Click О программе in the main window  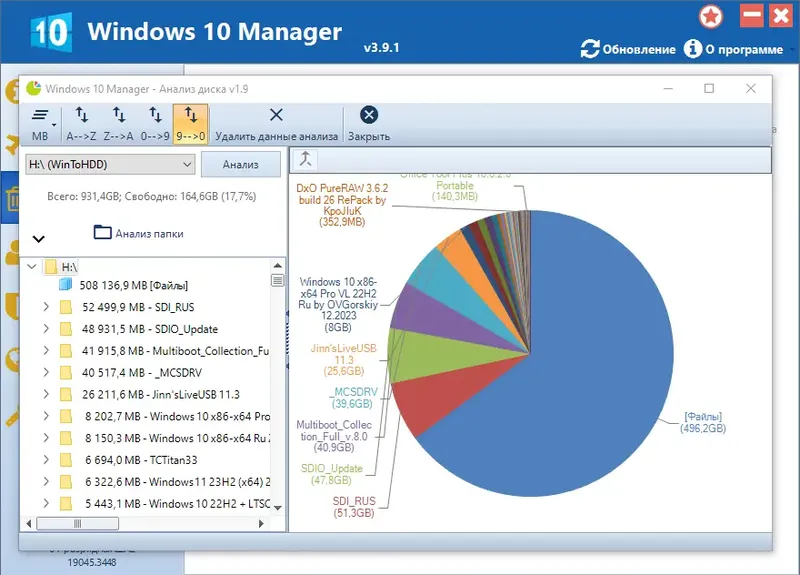click(x=734, y=49)
